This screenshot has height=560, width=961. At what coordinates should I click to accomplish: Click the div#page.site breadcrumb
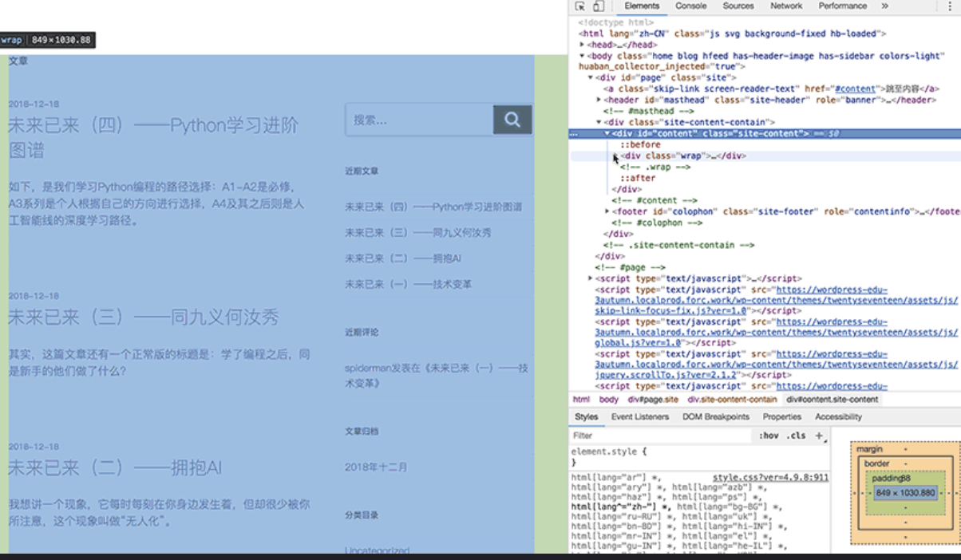pos(653,399)
